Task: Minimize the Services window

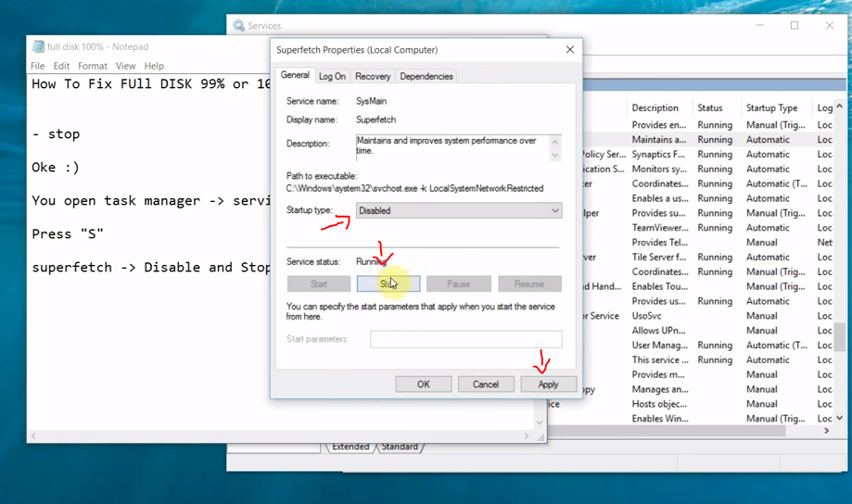Action: 759,26
